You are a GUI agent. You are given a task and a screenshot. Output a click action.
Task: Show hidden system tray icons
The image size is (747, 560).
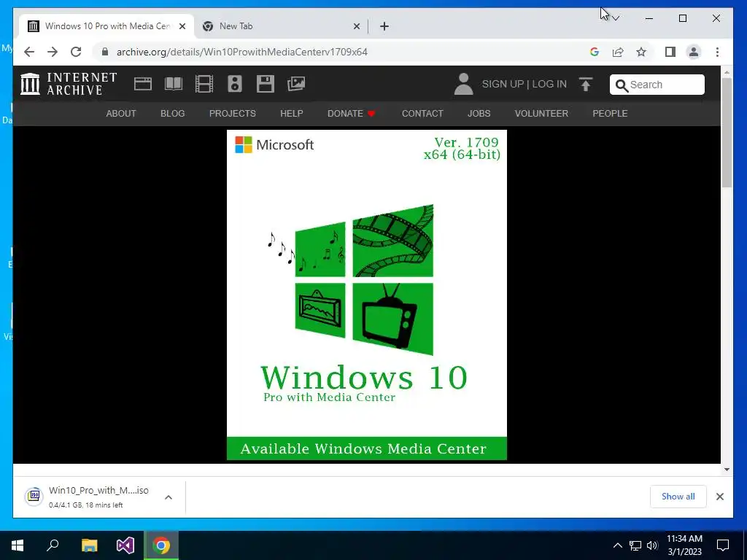(x=617, y=545)
